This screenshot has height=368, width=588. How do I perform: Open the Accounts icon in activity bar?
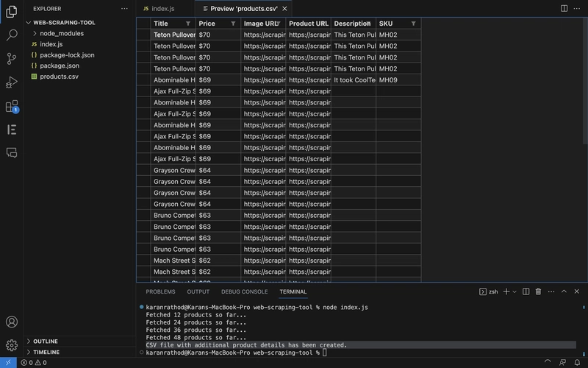(12, 322)
